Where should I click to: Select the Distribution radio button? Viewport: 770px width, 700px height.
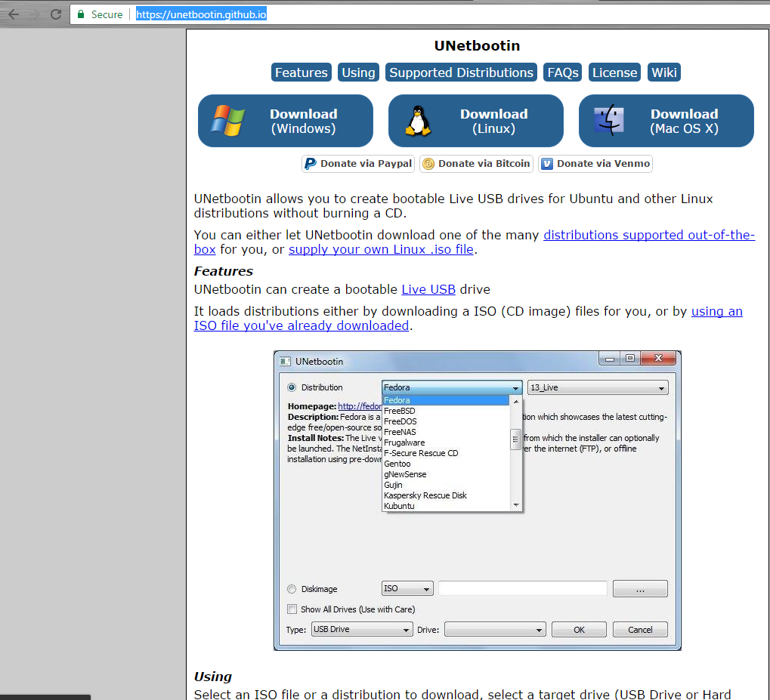(292, 387)
